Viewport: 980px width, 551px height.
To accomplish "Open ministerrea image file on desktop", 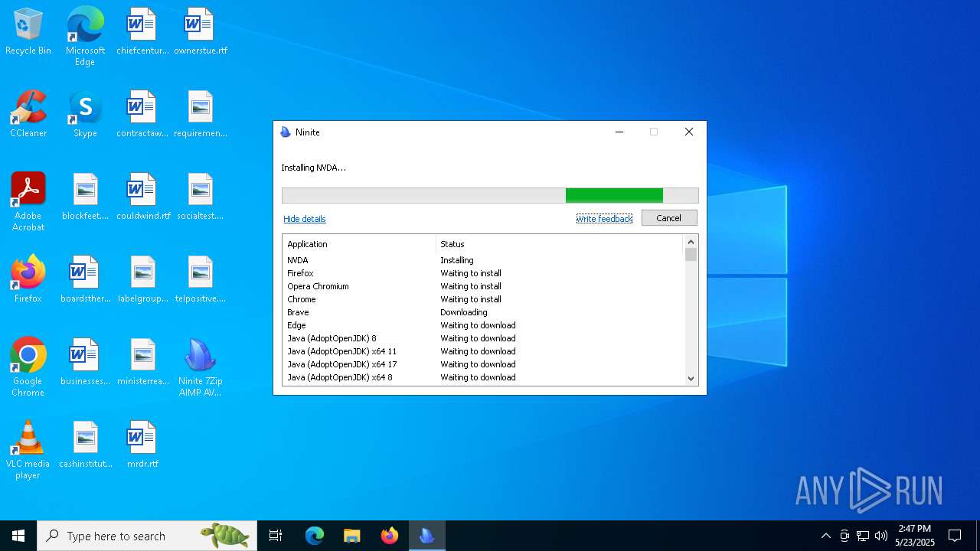I will (142, 362).
